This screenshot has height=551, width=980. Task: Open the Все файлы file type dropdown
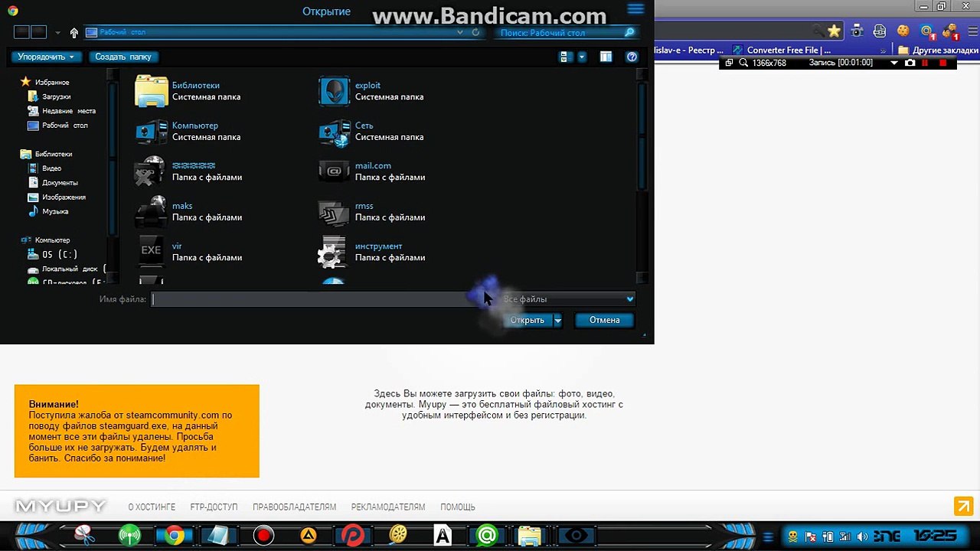click(568, 299)
